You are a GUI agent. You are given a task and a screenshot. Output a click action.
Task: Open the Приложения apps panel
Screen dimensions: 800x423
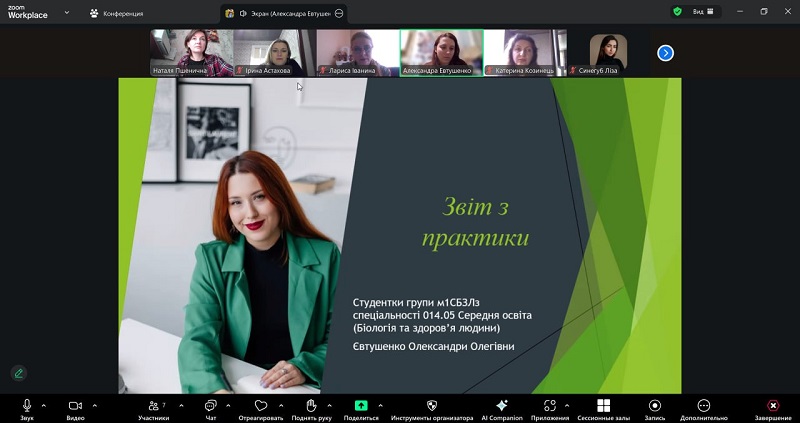point(550,406)
